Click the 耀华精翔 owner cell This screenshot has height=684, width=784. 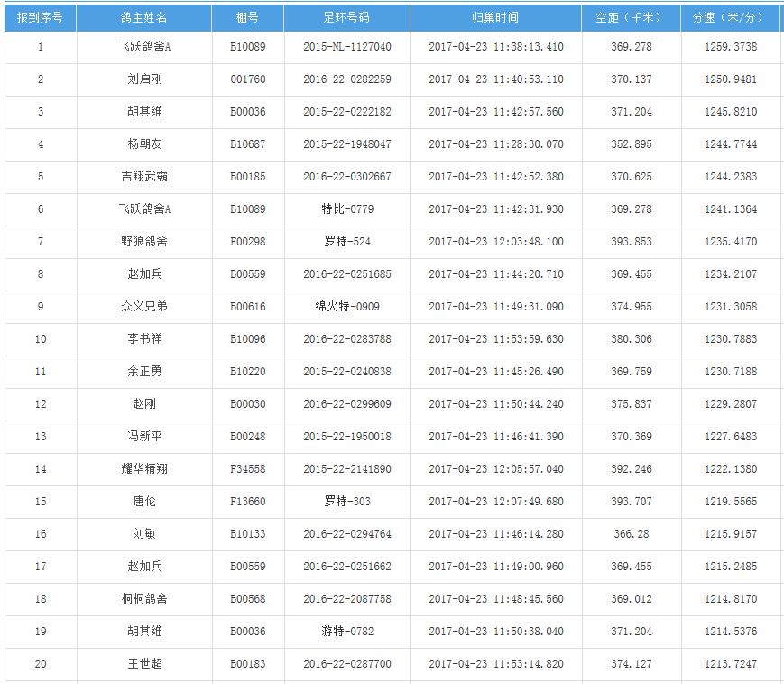(144, 469)
